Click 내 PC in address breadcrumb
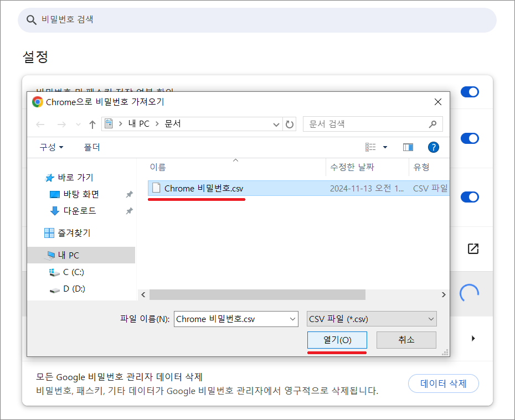515x420 pixels. click(x=138, y=124)
